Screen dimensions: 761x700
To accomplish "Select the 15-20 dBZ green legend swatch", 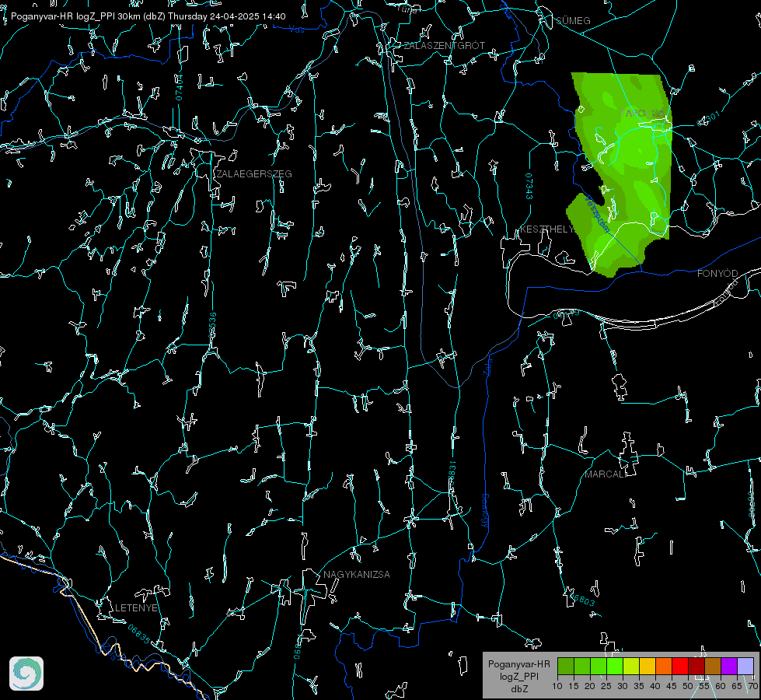I will click(582, 667).
